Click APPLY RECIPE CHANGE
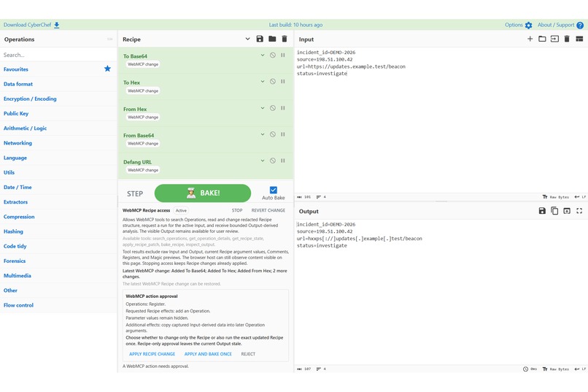Viewport: 588px width, 392px height. 152,354
